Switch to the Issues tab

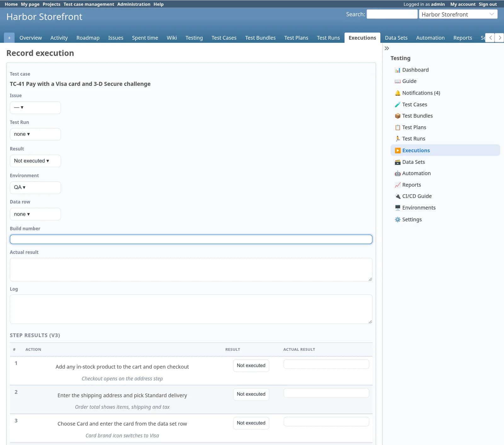pyautogui.click(x=116, y=38)
